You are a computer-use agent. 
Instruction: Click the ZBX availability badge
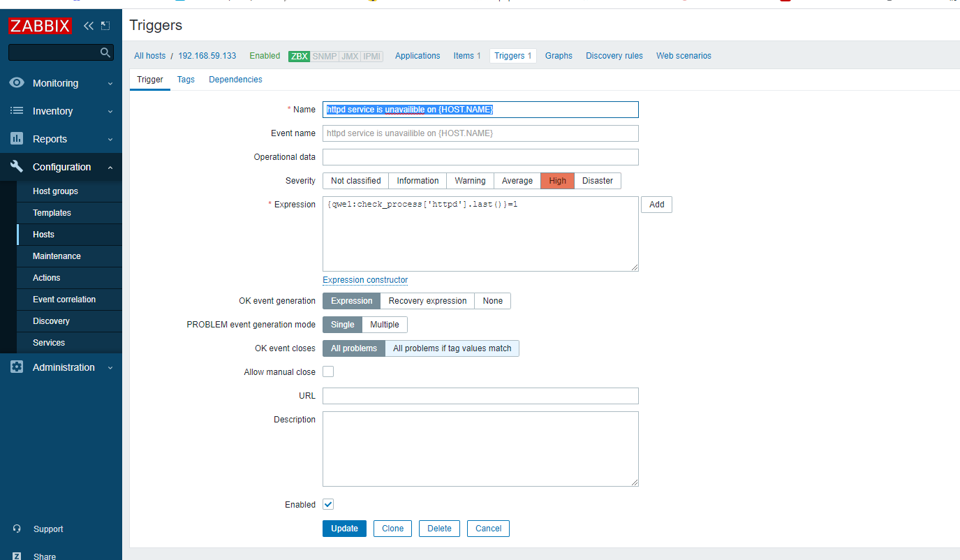click(x=299, y=56)
